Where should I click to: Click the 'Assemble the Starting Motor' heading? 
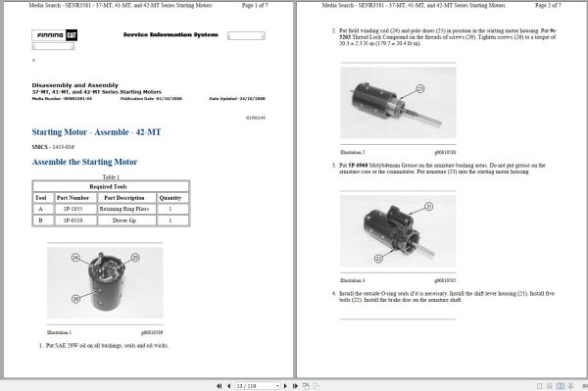point(84,162)
